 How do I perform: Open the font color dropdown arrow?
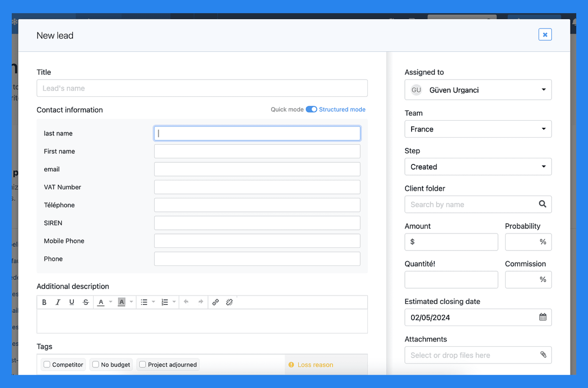click(111, 302)
